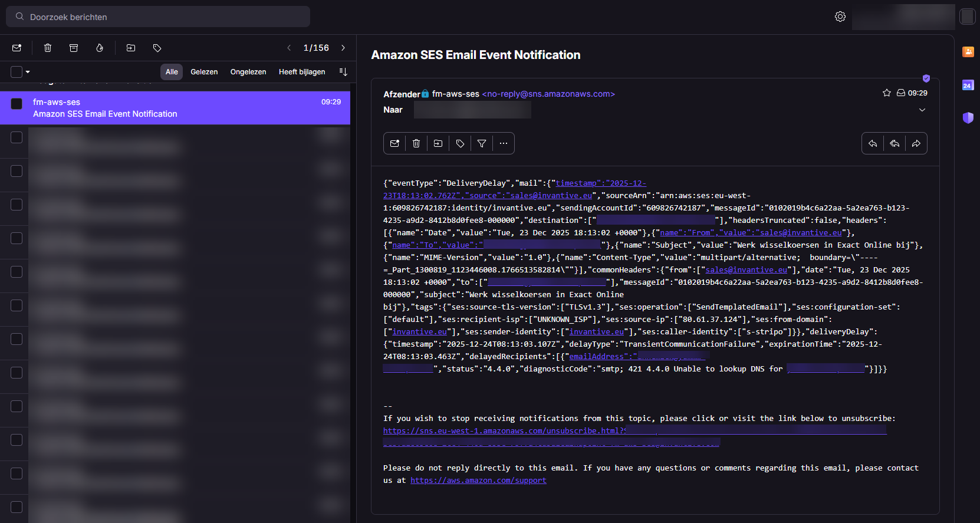Click the filter funnel icon in message toolbar
The image size is (980, 523).
[482, 143]
